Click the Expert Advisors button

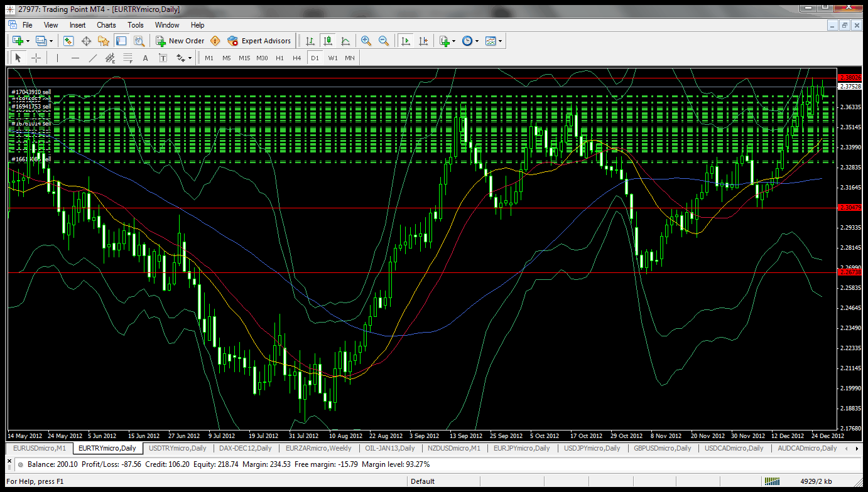259,41
